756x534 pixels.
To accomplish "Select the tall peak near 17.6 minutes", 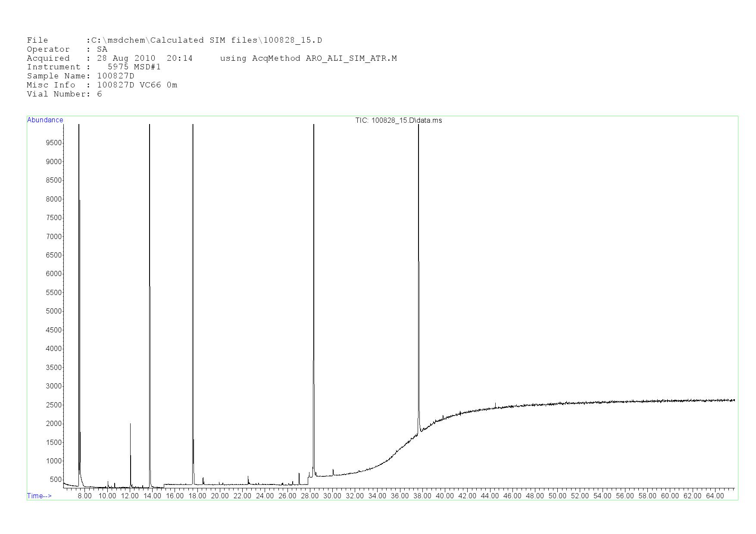I will [193, 258].
